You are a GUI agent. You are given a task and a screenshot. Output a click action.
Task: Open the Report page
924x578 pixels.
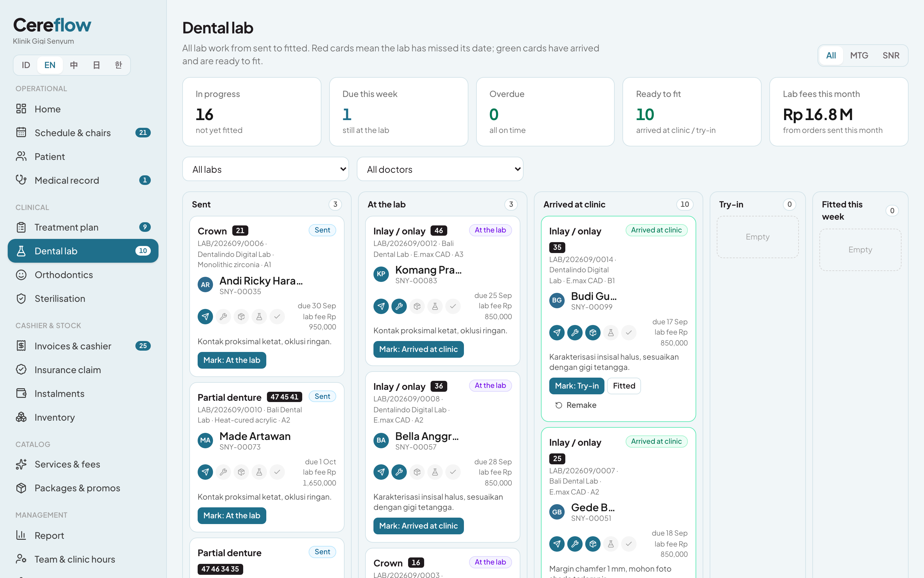pyautogui.click(x=83, y=535)
